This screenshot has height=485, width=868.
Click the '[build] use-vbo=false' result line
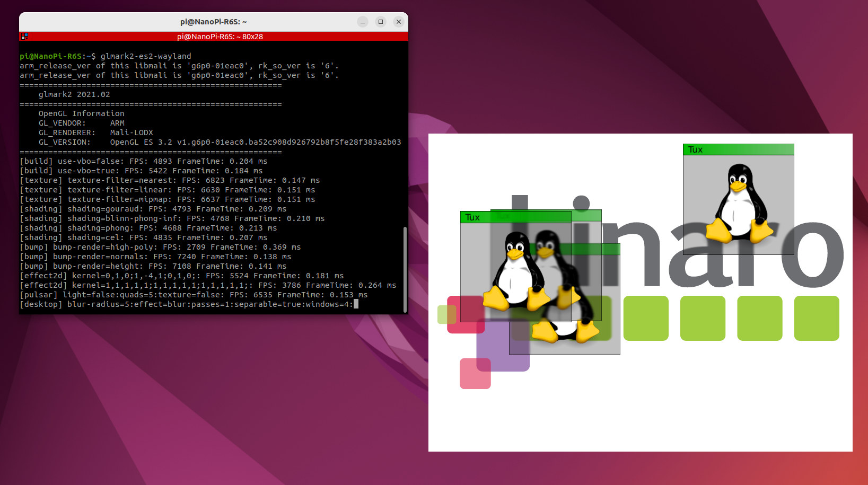click(x=144, y=161)
